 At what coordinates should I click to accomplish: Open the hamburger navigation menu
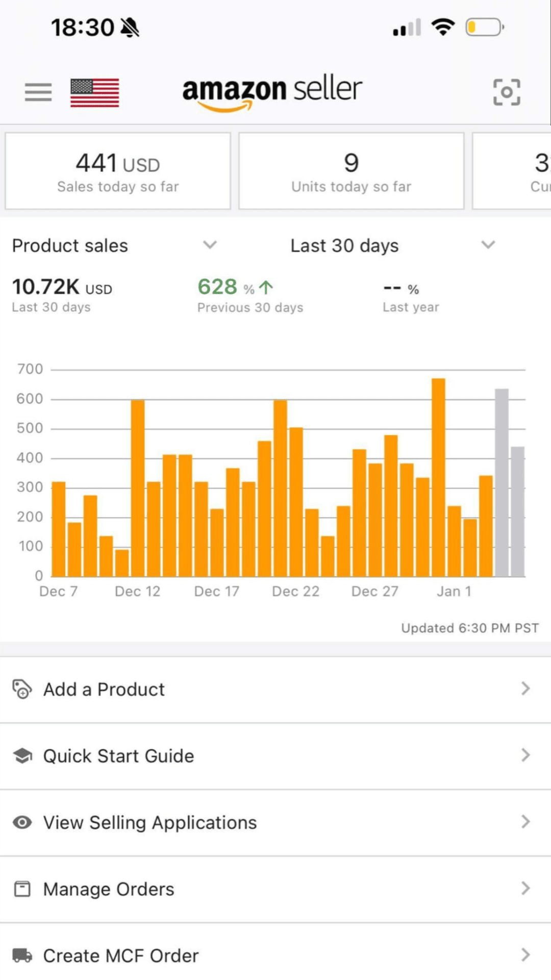click(x=38, y=92)
